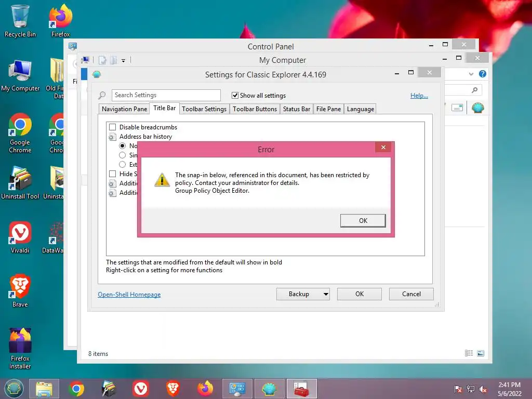Image resolution: width=532 pixels, height=399 pixels.
Task: Click the help question mark icon in My Computer
Action: point(483,74)
